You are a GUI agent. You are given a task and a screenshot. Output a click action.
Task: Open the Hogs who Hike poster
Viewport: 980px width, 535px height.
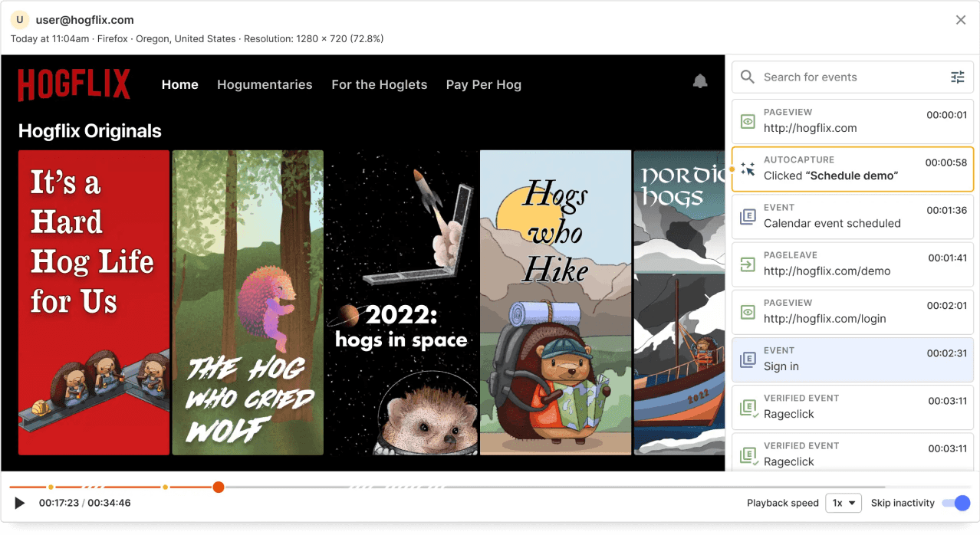[x=554, y=302]
